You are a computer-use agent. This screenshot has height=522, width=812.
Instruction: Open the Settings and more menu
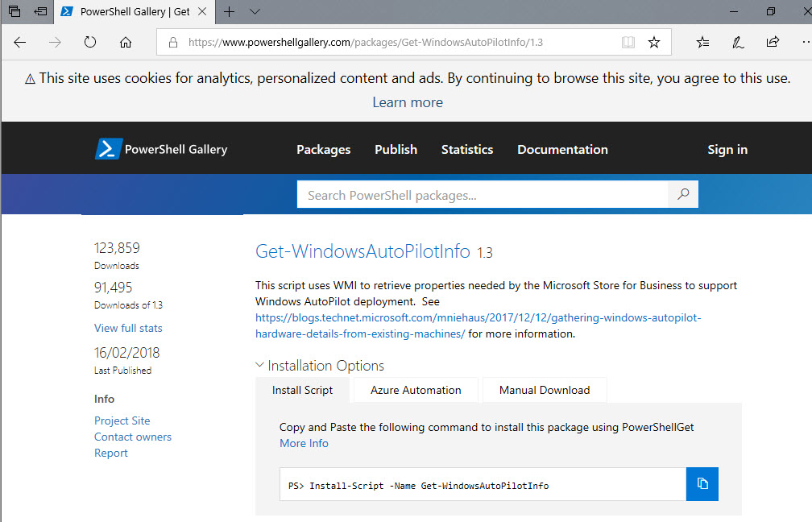point(804,42)
